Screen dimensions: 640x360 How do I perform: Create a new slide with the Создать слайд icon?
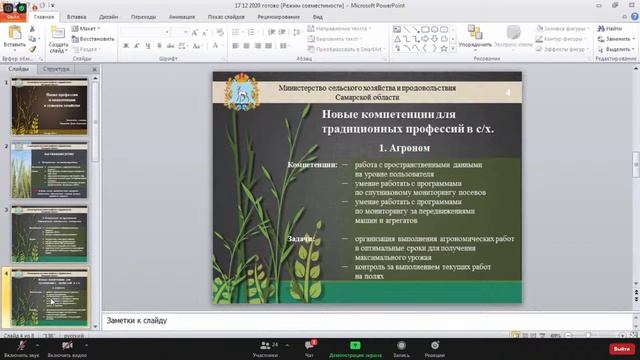point(58,33)
